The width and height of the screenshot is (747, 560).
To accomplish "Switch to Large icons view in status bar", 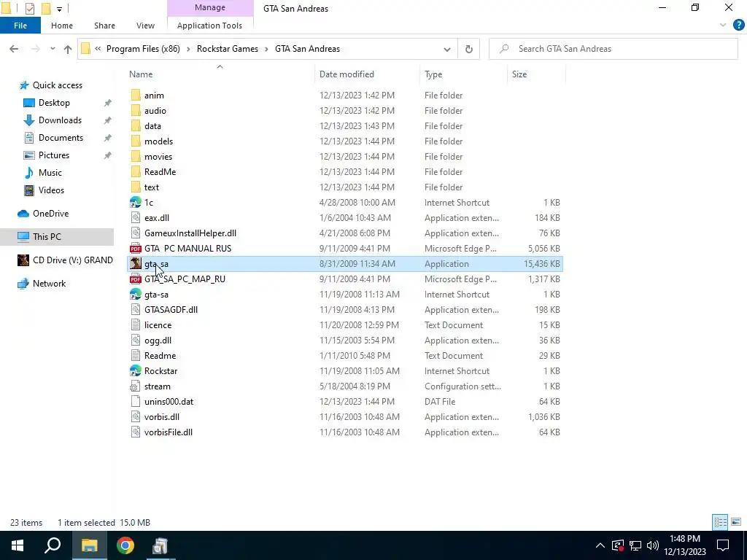I will click(736, 522).
